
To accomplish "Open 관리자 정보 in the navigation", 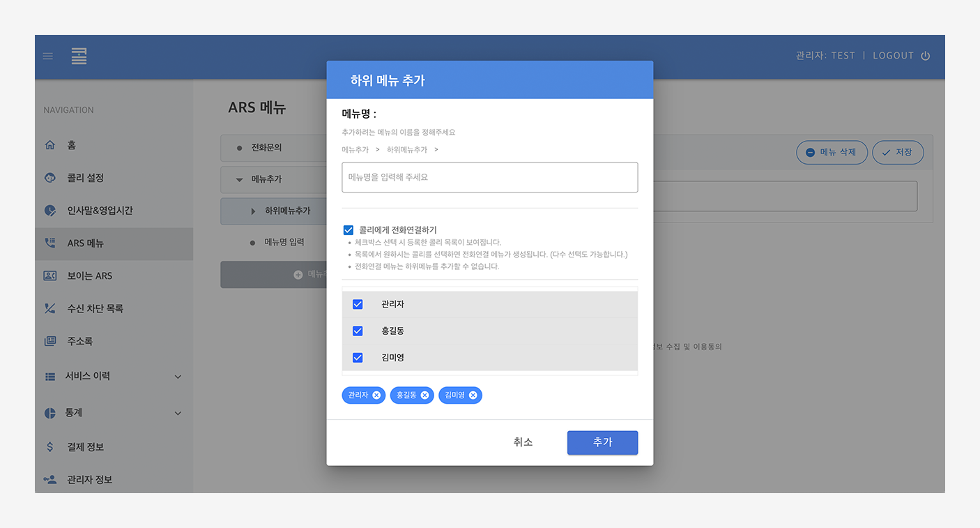I will tap(114, 480).
